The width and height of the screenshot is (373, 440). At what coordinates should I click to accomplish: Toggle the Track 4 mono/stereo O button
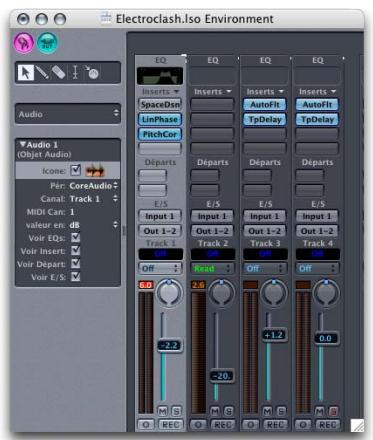(x=303, y=425)
